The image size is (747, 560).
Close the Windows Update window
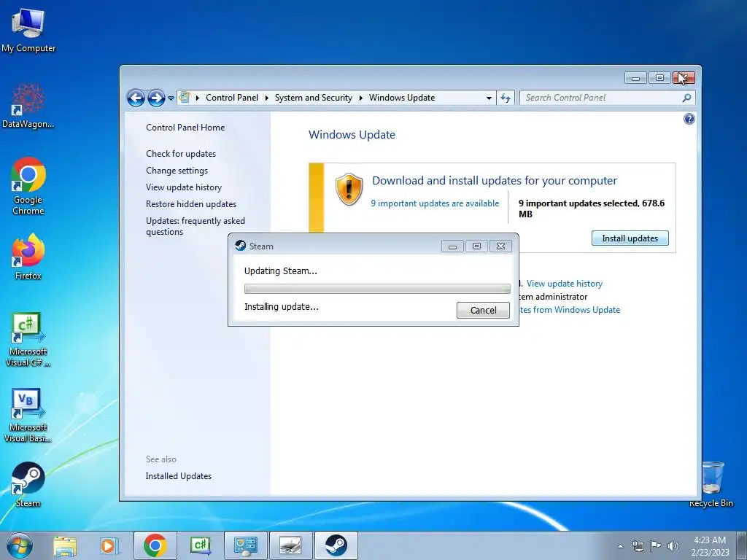[684, 77]
